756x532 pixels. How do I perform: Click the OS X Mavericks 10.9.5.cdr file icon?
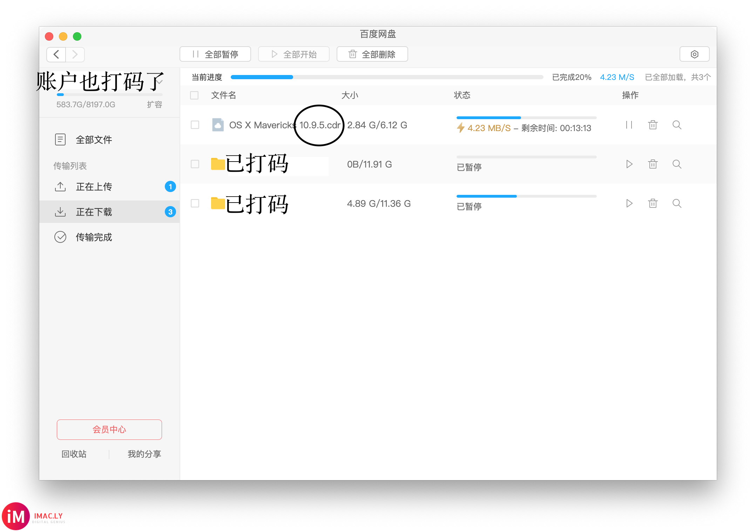click(x=218, y=125)
